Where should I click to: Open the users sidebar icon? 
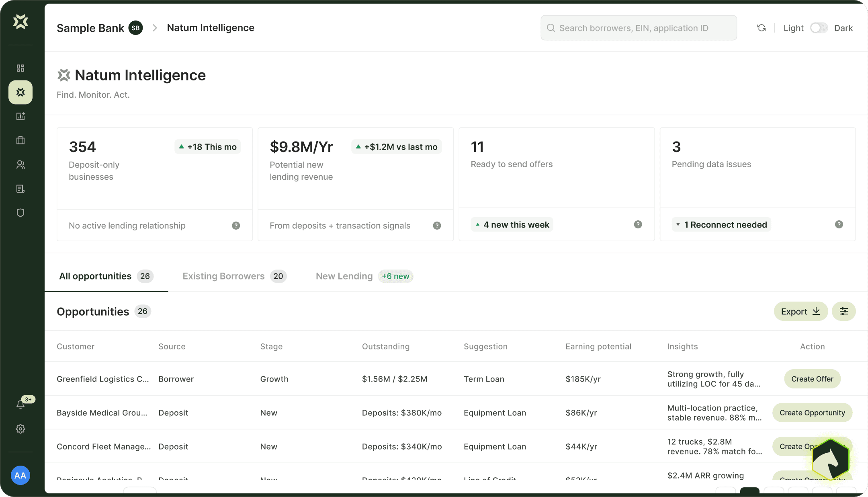point(20,164)
